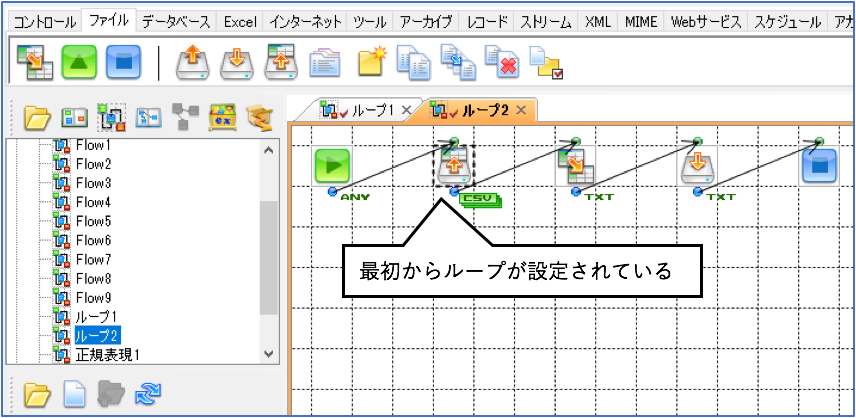Click the file copy palette icon
This screenshot has width=856, height=418.
[414, 62]
